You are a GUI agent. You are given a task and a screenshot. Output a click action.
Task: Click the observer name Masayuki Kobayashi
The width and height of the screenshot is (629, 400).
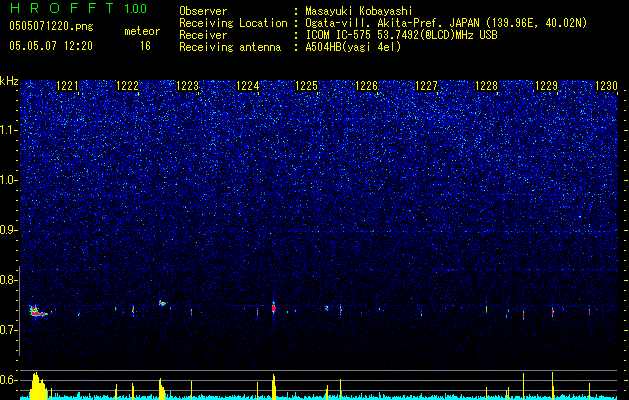(x=359, y=11)
